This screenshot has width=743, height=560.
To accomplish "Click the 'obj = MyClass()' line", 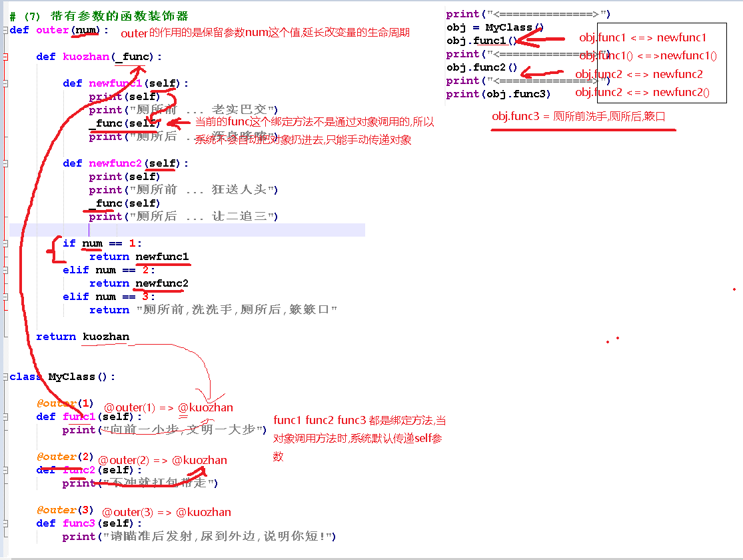I will click(494, 27).
